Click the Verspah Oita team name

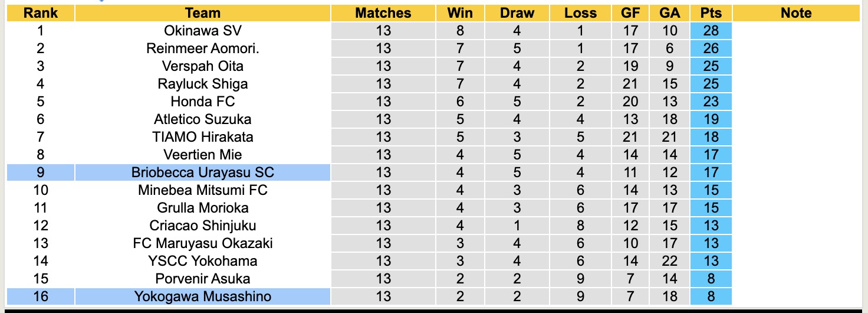[x=203, y=66]
